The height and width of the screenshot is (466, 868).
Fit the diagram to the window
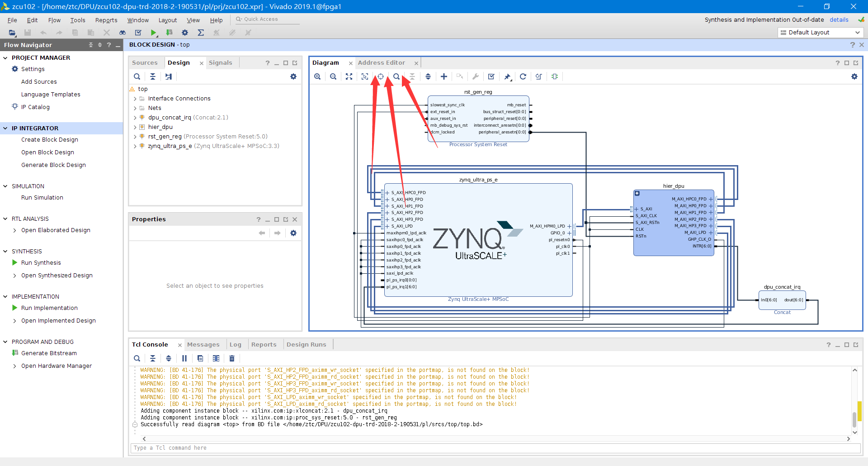[x=349, y=76]
